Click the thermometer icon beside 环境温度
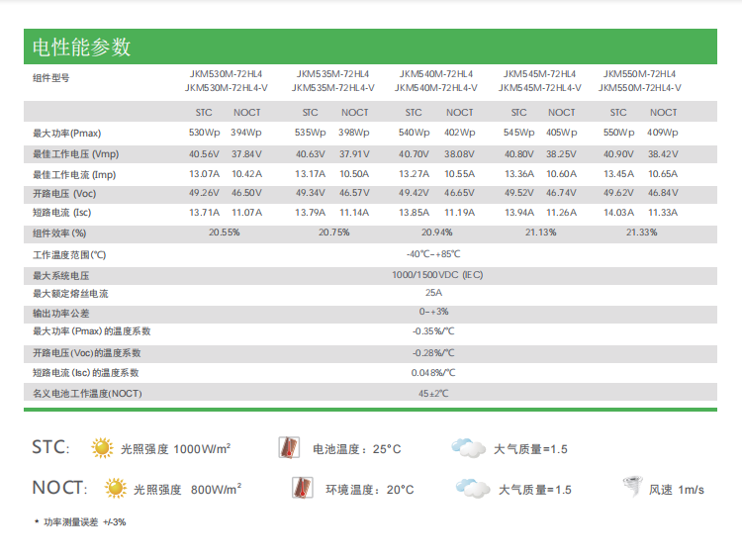Image resolution: width=742 pixels, height=560 pixels. [x=303, y=488]
